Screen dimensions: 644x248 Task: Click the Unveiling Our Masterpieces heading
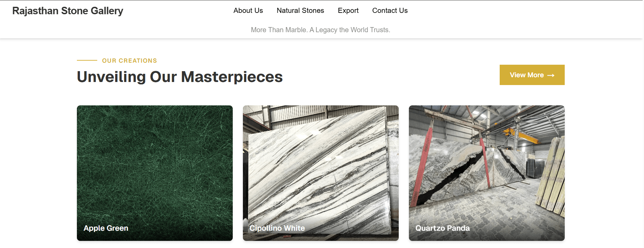pos(180,77)
